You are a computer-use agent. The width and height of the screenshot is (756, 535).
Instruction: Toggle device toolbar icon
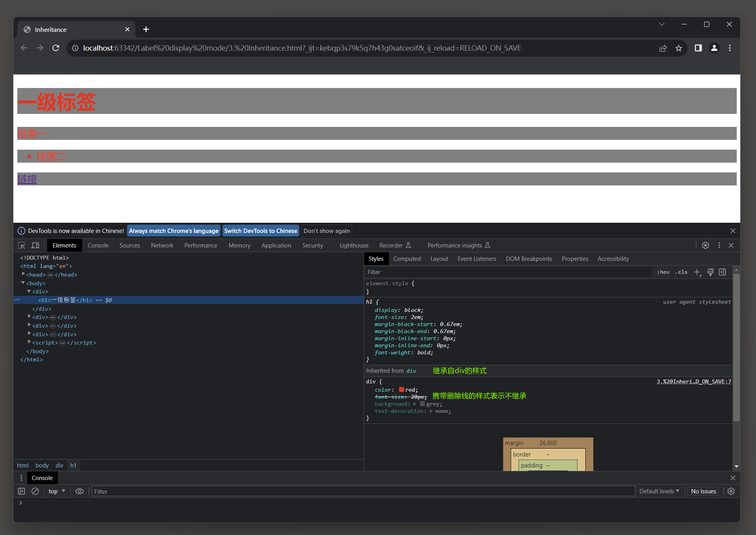tap(35, 246)
